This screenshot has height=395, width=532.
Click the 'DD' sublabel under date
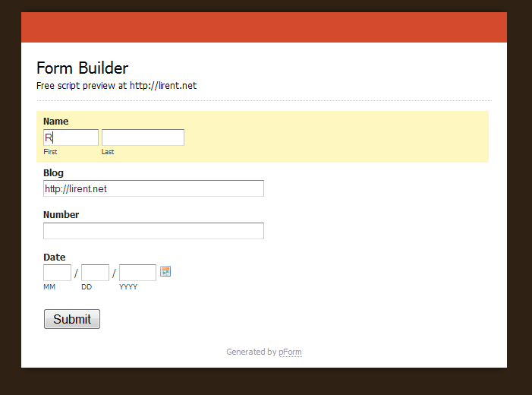click(87, 287)
